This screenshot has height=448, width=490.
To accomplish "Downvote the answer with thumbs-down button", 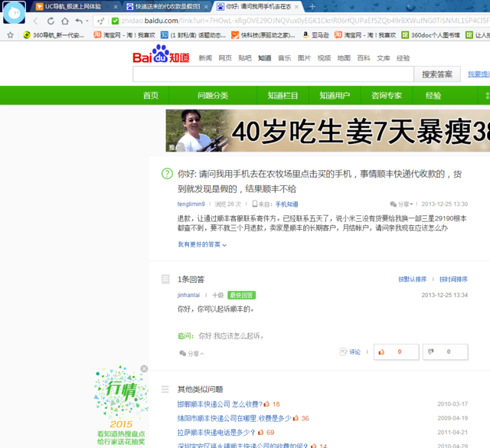I will coord(445,352).
